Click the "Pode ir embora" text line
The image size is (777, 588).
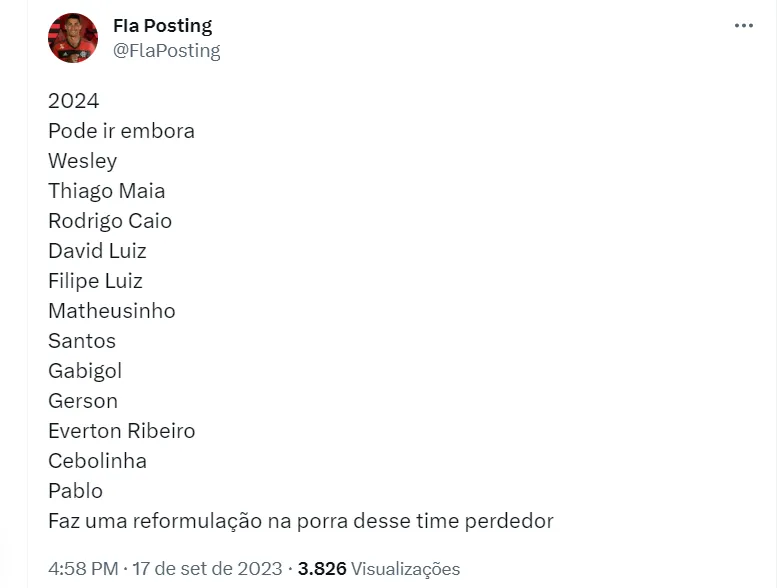pyautogui.click(x=121, y=131)
